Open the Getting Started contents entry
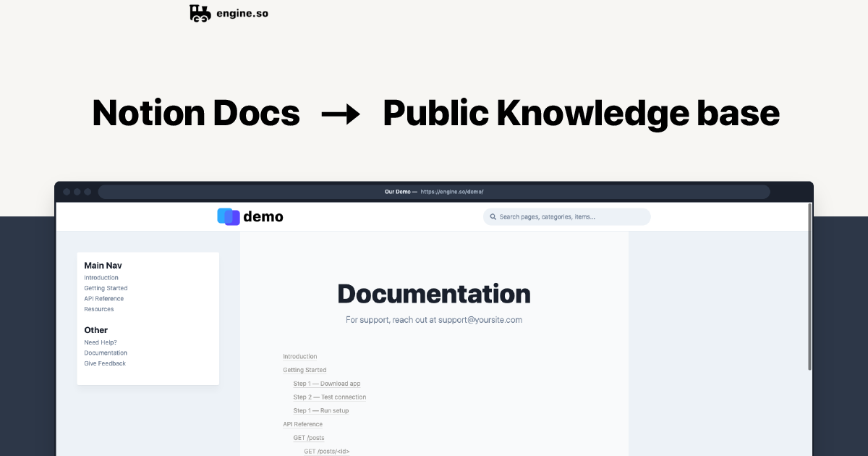The image size is (868, 456). [304, 370]
